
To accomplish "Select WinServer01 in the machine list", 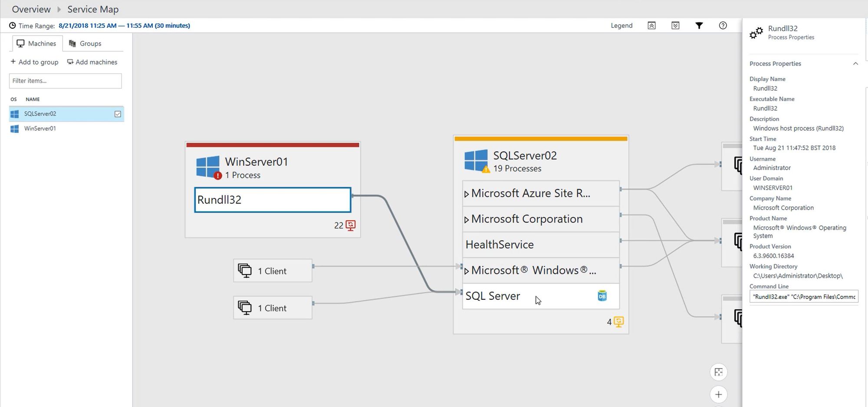I will (x=66, y=129).
